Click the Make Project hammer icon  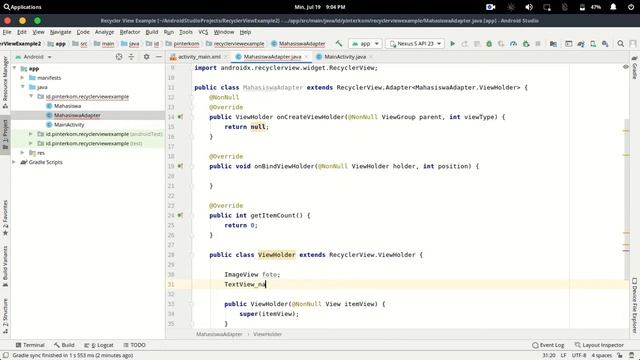[x=339, y=43]
